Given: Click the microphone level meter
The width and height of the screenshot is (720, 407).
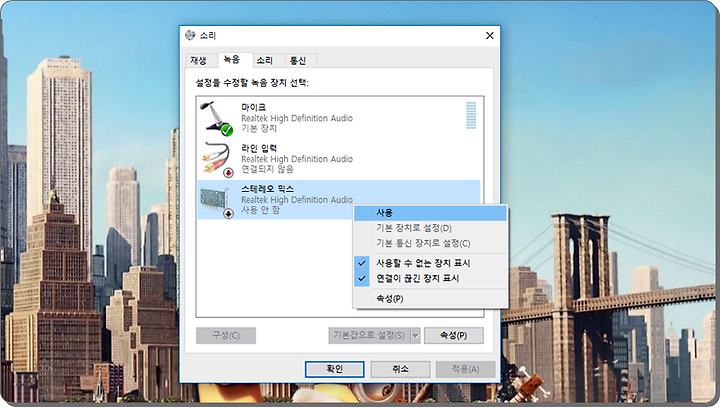Looking at the screenshot, I should pyautogui.click(x=471, y=115).
